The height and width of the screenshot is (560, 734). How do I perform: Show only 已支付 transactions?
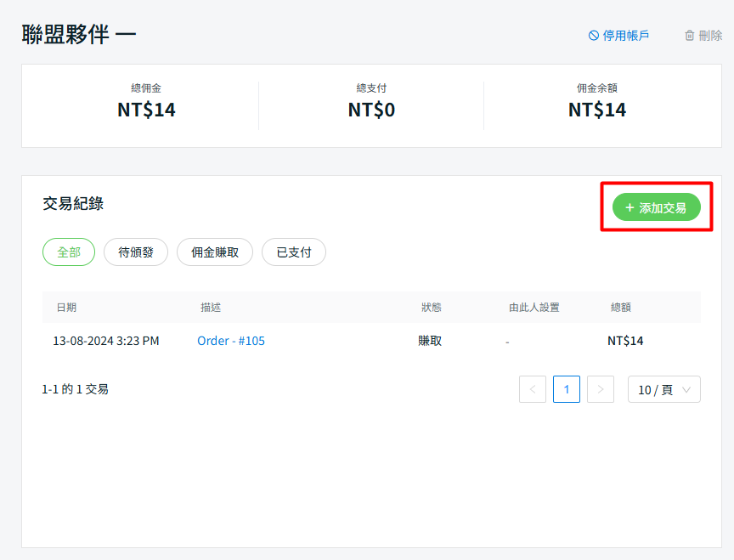pyautogui.click(x=294, y=252)
